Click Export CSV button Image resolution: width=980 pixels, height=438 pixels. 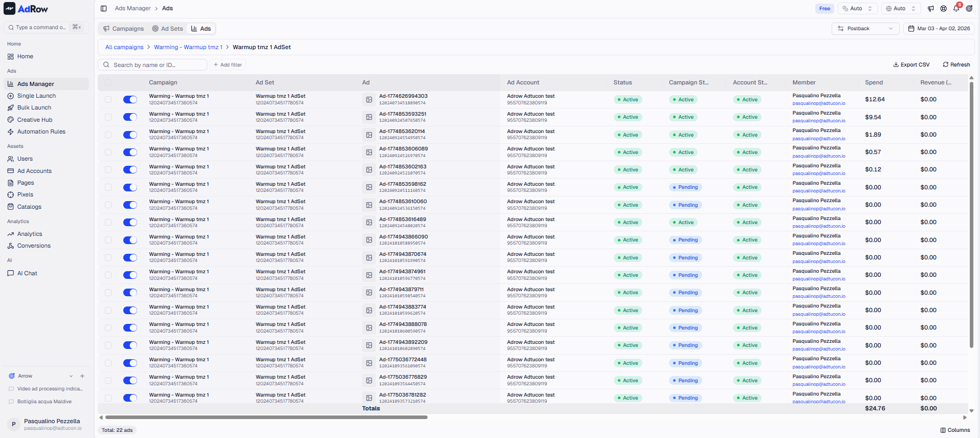911,64
